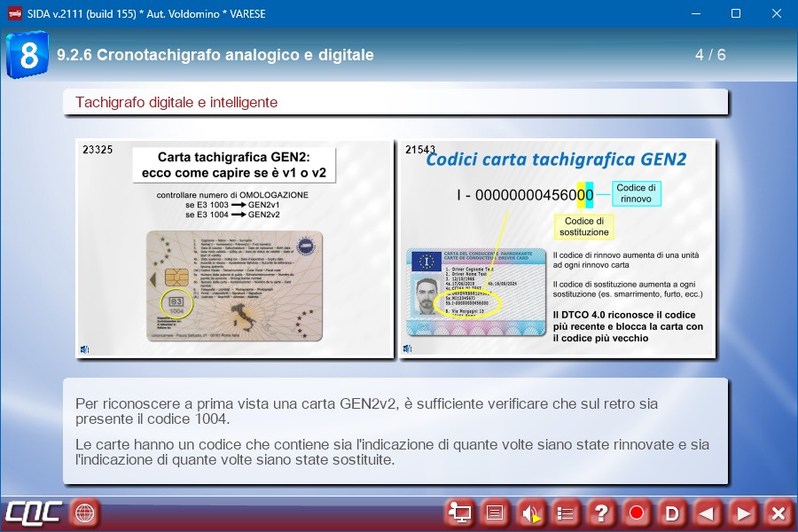
Task: Enlarge the Carta tachigrafica GEN2 image 23325
Action: click(x=234, y=248)
